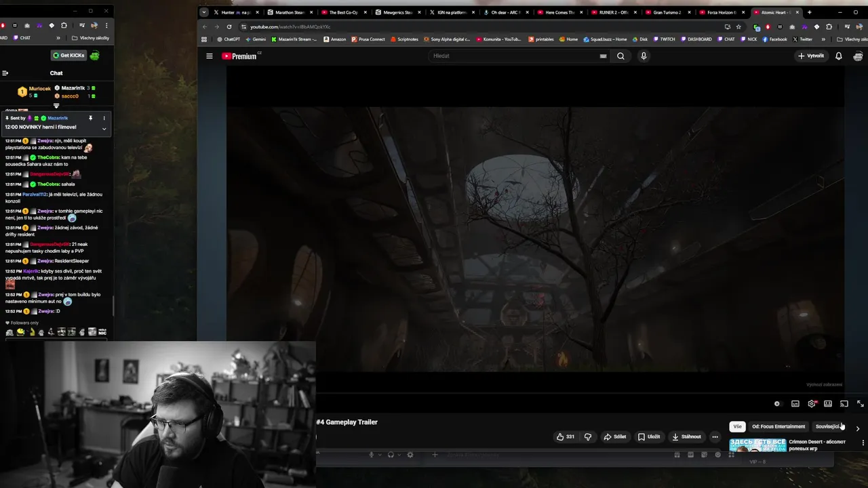Image resolution: width=868 pixels, height=488 pixels.
Task: Click the YouTube Premium logo
Action: (x=241, y=56)
